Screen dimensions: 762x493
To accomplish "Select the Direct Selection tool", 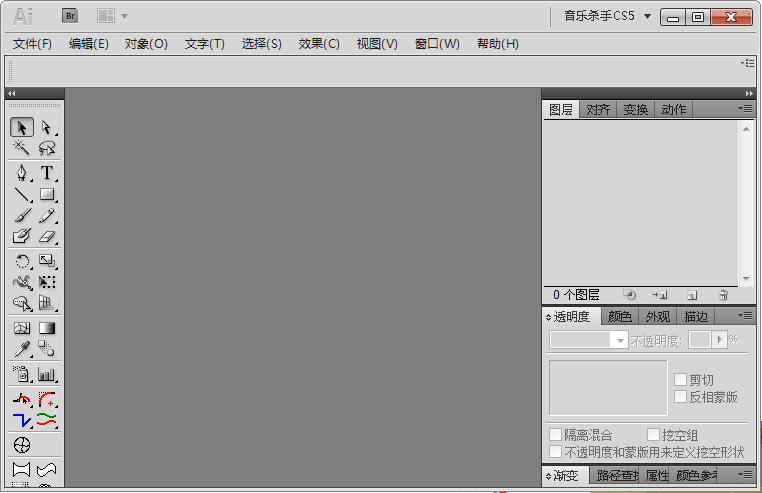I will click(47, 128).
